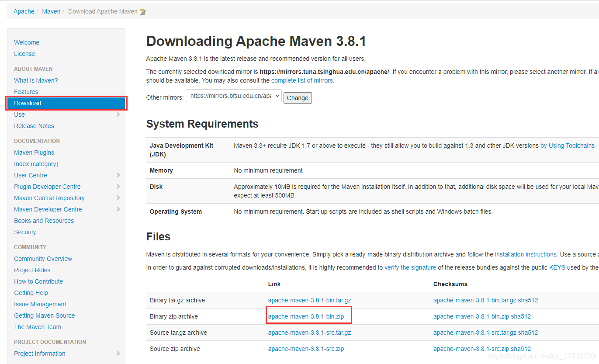The width and height of the screenshot is (599, 364).
Task: Open the Issue Management page
Action: [40, 304]
